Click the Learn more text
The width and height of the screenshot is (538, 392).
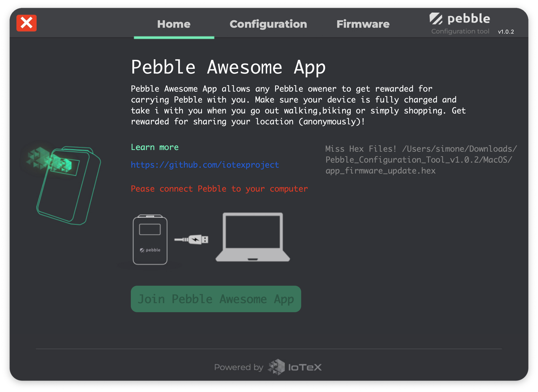pos(155,147)
